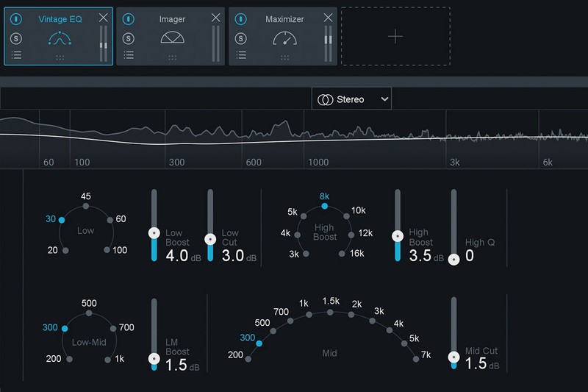
Task: Click the Imager stereo width meter icon
Action: tap(173, 38)
